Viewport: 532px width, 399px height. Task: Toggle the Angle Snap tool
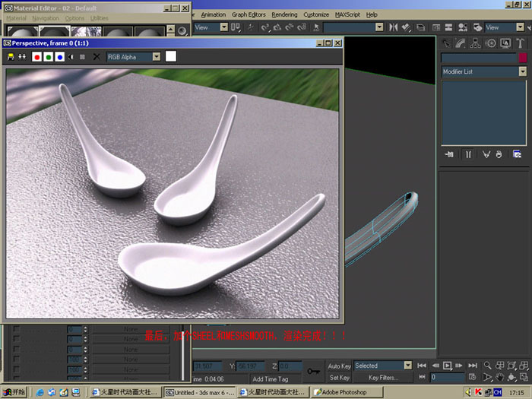pos(277,27)
